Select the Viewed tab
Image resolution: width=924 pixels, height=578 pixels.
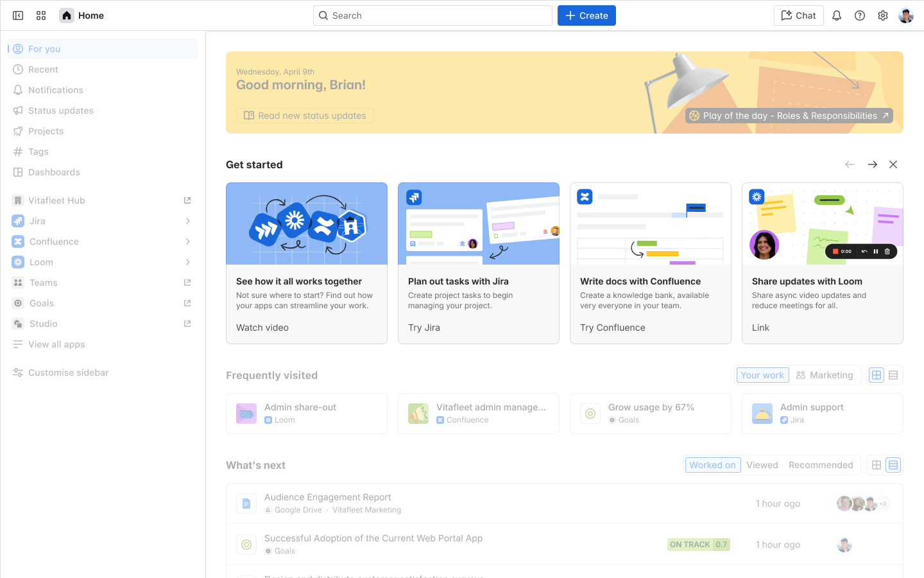pos(762,465)
